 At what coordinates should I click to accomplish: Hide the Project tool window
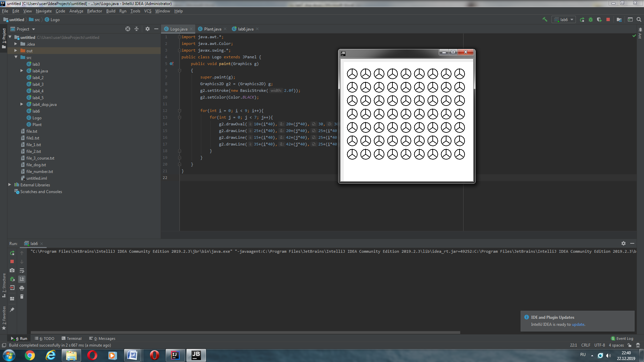point(156,29)
